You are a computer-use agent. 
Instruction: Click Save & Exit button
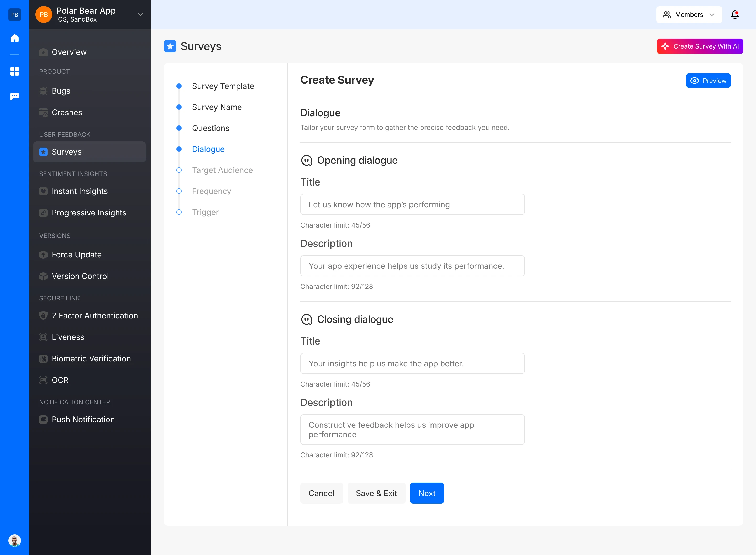coord(376,493)
